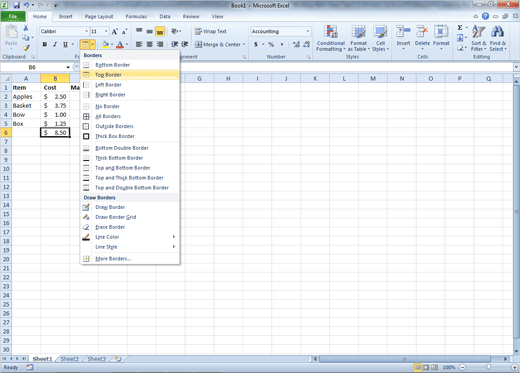Open Find & Select menu

point(498,39)
